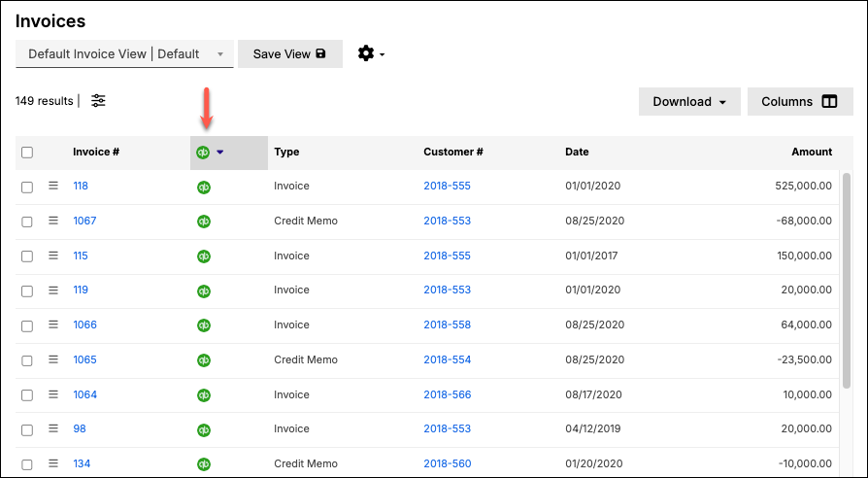This screenshot has height=478, width=868.
Task: Expand the Download dropdown button
Action: tap(689, 101)
